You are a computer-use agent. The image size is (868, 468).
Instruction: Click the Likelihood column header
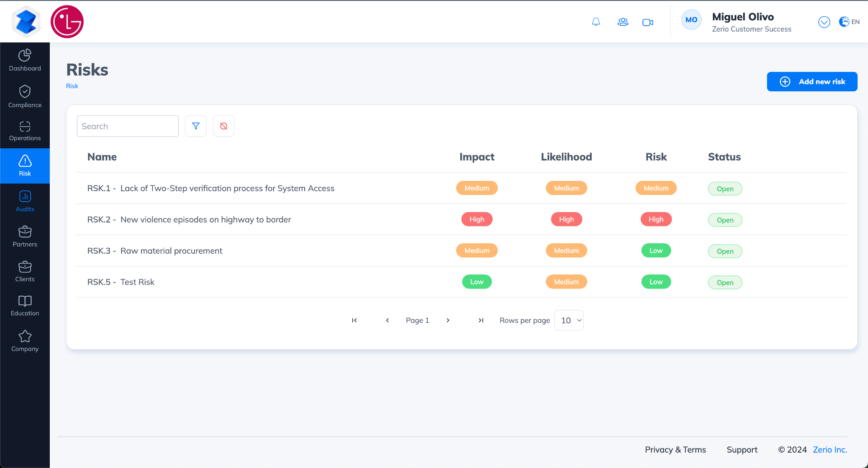[x=566, y=157]
